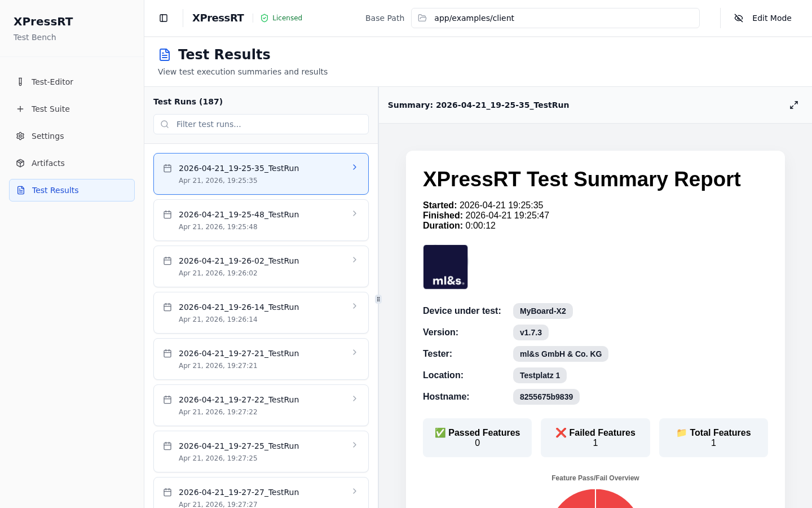Click the Test-Editor tube icon

click(20, 82)
